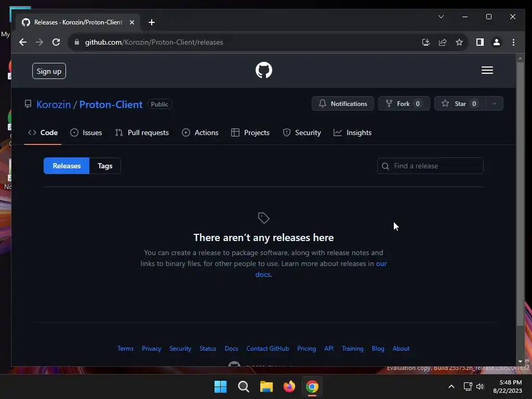
Task: Open the Pull requests tab
Action: coord(142,132)
